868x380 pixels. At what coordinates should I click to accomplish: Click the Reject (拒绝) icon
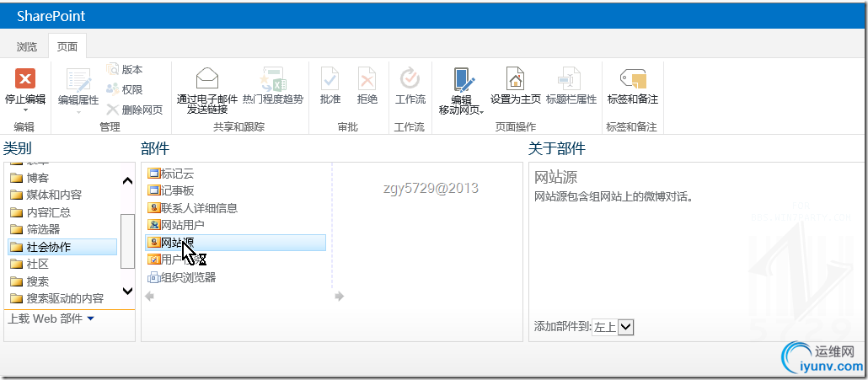367,78
